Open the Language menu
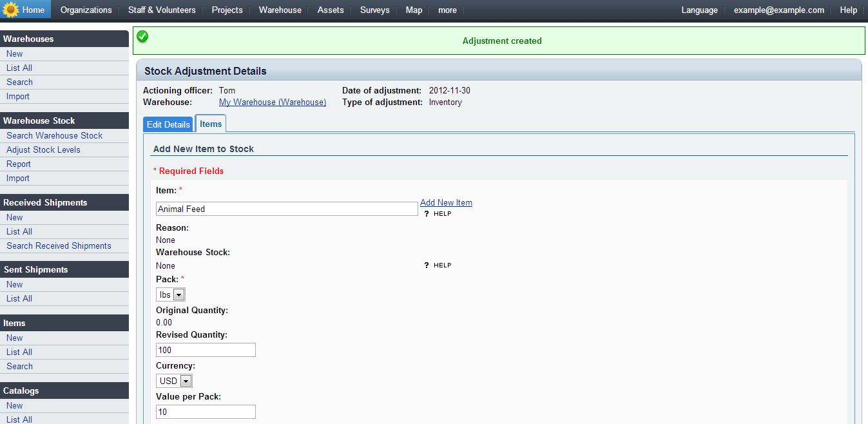Viewport: 868px width, 424px height. 699,10
